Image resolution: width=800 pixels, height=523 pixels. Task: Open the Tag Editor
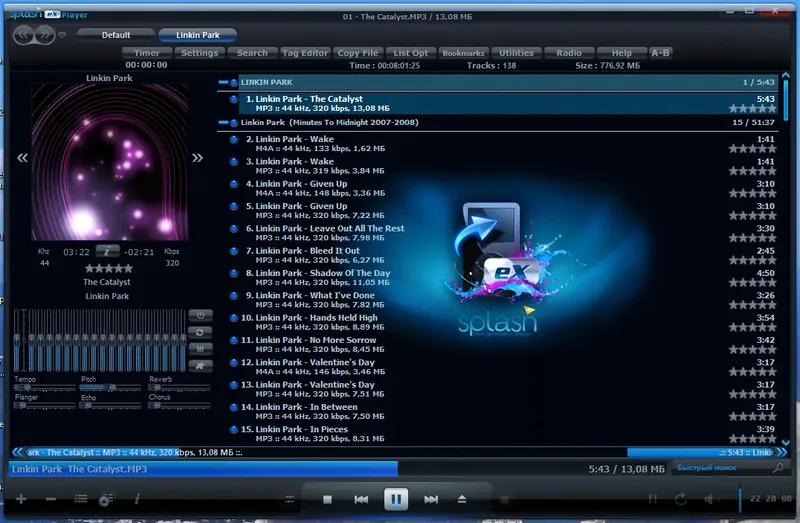[x=305, y=53]
